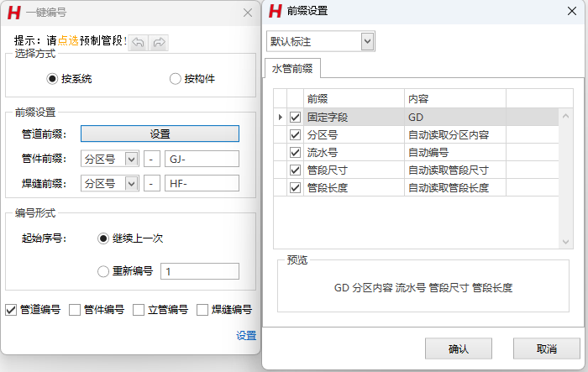Choose 重新编号 radio button
Image resolution: width=588 pixels, height=372 pixels.
click(x=103, y=271)
